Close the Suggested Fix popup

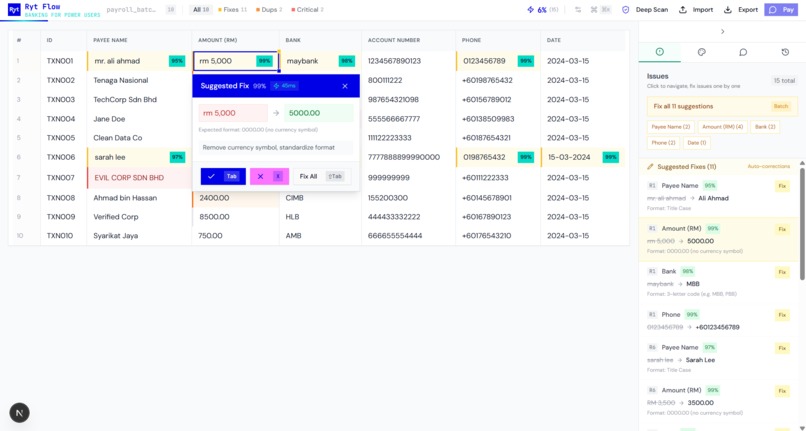(345, 86)
